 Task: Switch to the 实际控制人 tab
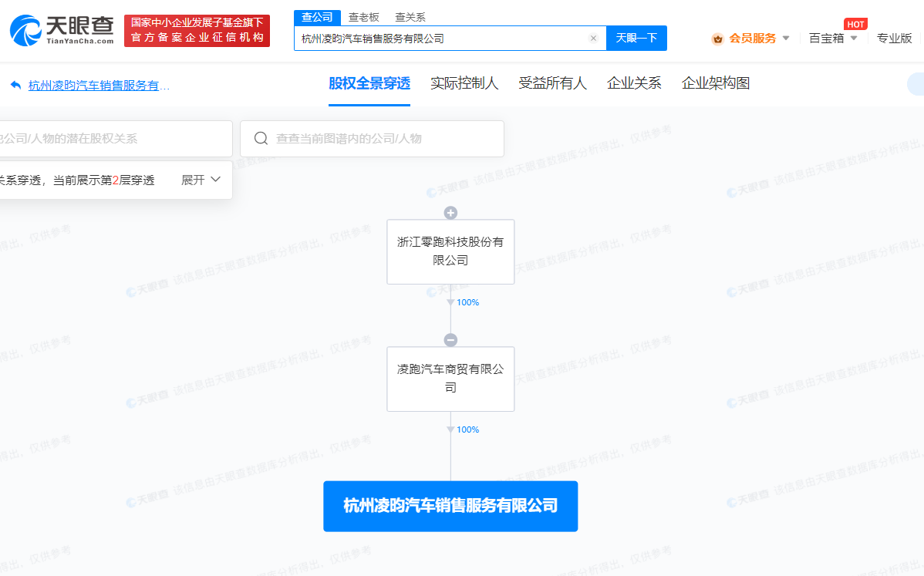coord(464,83)
